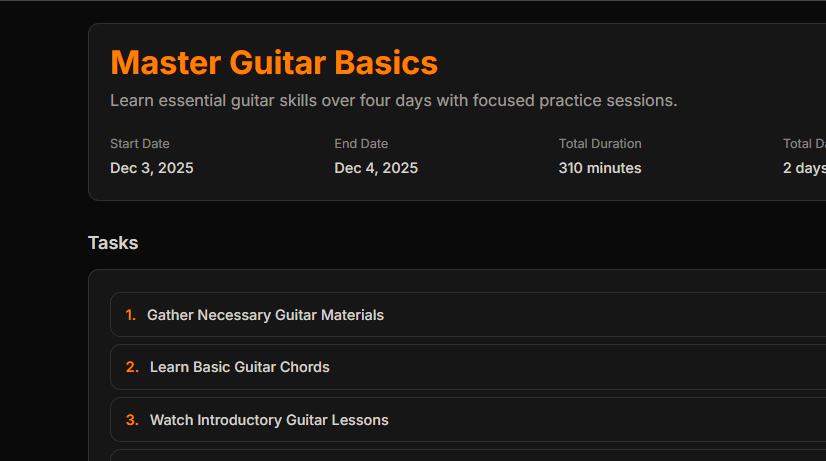Click the Total Duration label
826x461 pixels.
tap(600, 144)
